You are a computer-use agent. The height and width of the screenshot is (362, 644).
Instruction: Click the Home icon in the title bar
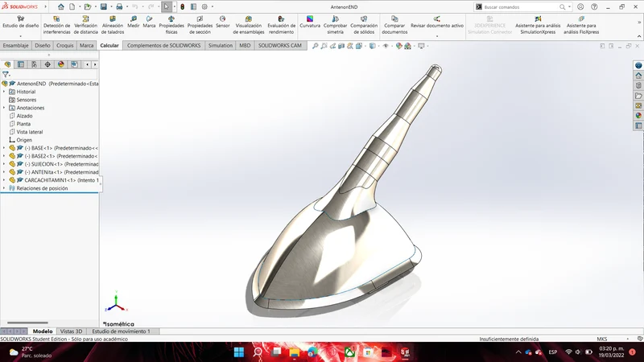[61, 6]
